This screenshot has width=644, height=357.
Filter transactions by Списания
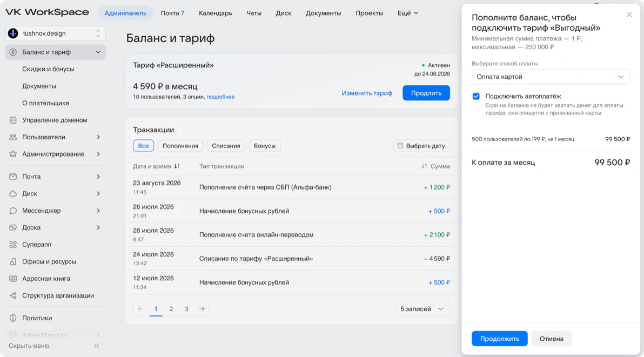coord(226,146)
